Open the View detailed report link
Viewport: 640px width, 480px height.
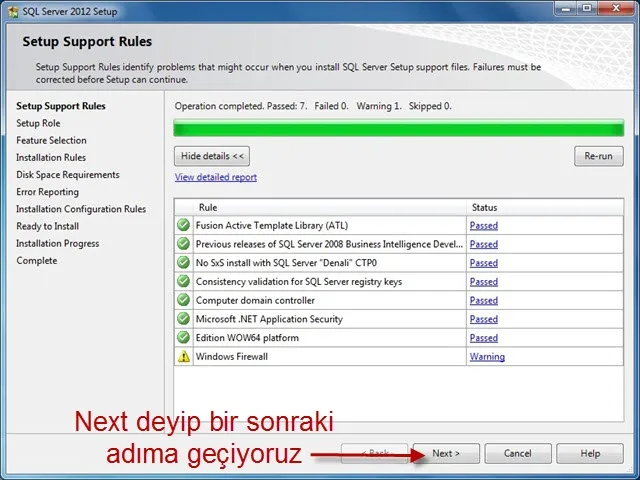216,177
